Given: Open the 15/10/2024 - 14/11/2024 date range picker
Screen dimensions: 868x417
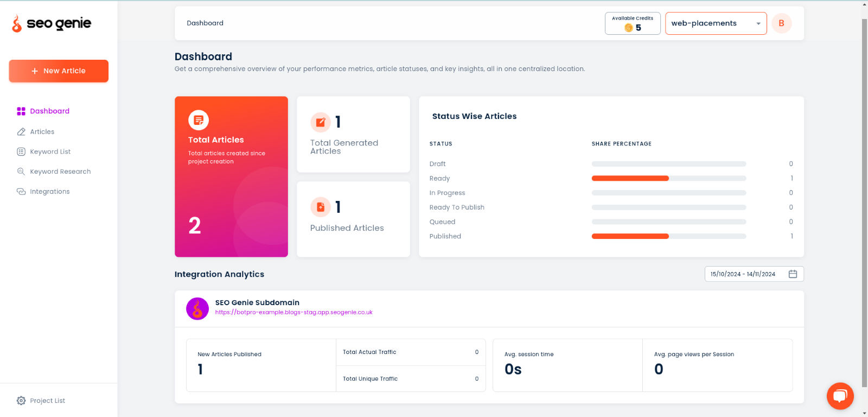Looking at the screenshot, I should (x=754, y=274).
